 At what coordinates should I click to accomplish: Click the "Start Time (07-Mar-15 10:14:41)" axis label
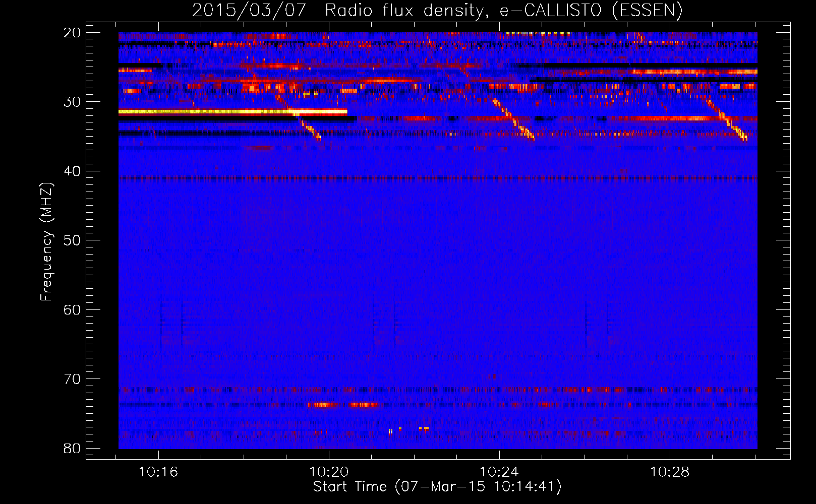point(437,486)
